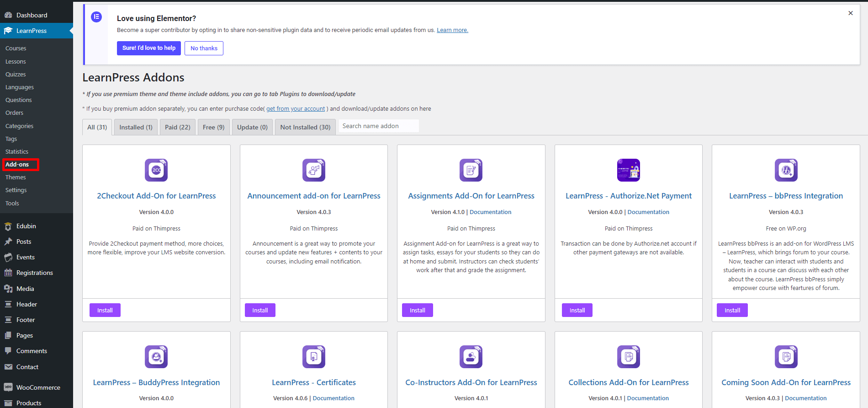
Task: Click the Certificates add-on icon
Action: click(313, 357)
